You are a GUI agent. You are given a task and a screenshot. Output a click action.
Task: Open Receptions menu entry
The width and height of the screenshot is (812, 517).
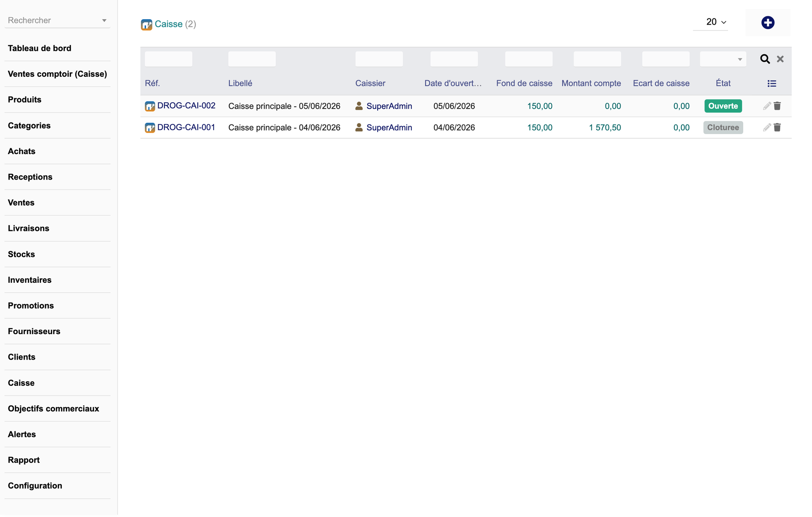click(x=30, y=177)
